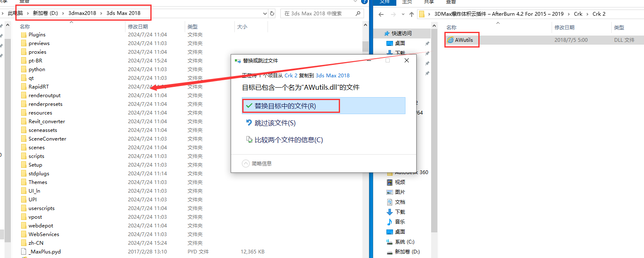The image size is (644, 258).
Task: Open address history dropdown in 3ds Max 2018 window
Action: coord(265,14)
